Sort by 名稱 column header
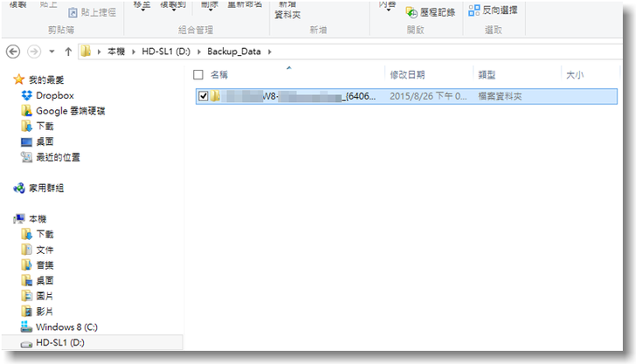 219,74
